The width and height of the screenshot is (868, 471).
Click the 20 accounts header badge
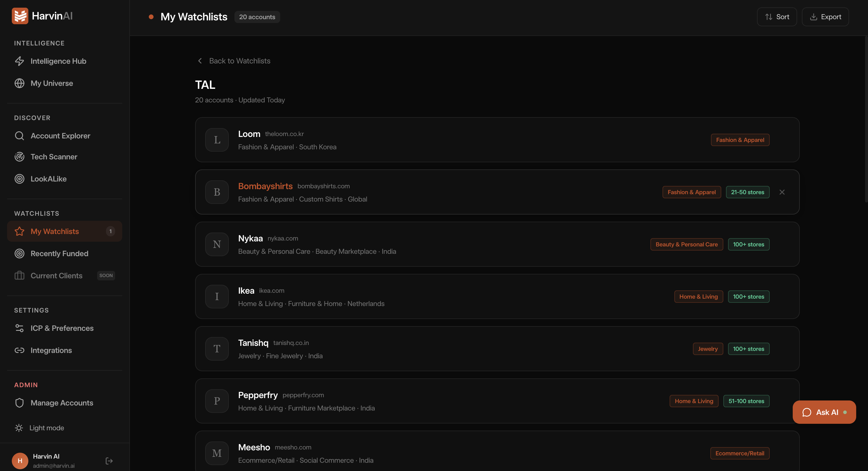pos(257,17)
